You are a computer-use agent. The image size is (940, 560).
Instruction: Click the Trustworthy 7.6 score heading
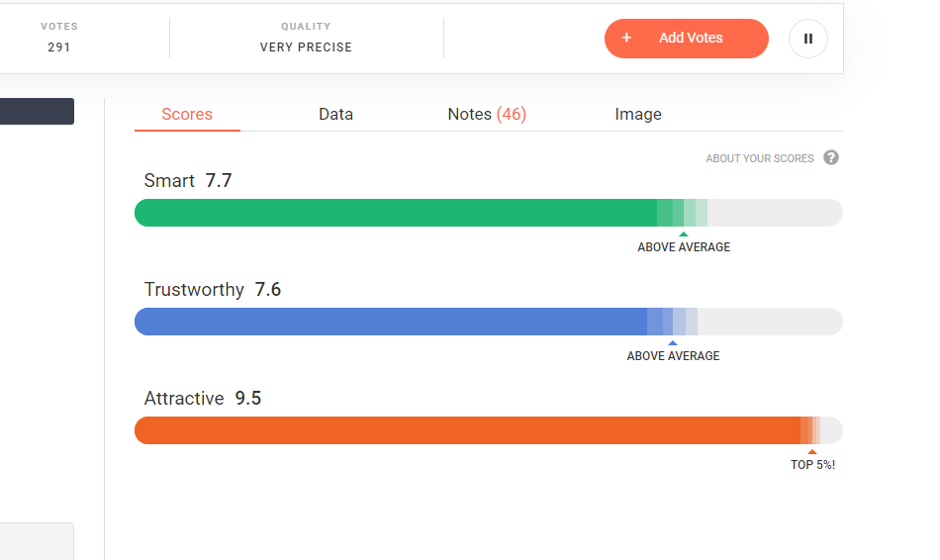tap(213, 289)
